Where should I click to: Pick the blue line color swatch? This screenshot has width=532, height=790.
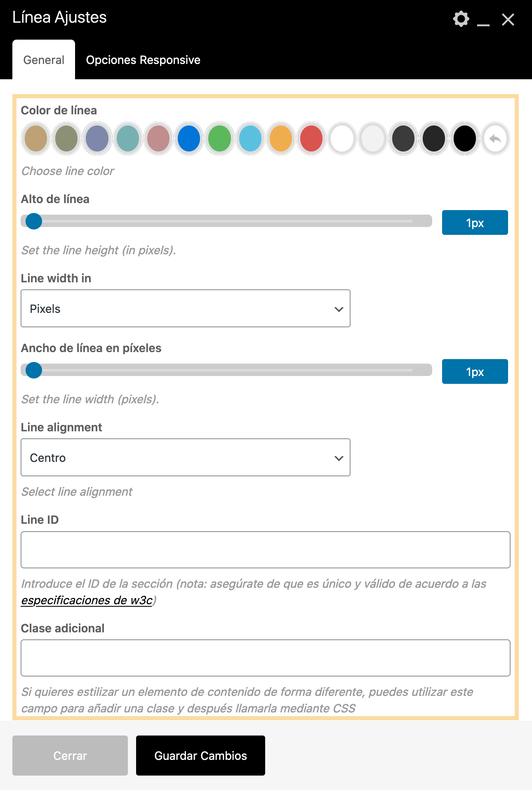pos(189,139)
